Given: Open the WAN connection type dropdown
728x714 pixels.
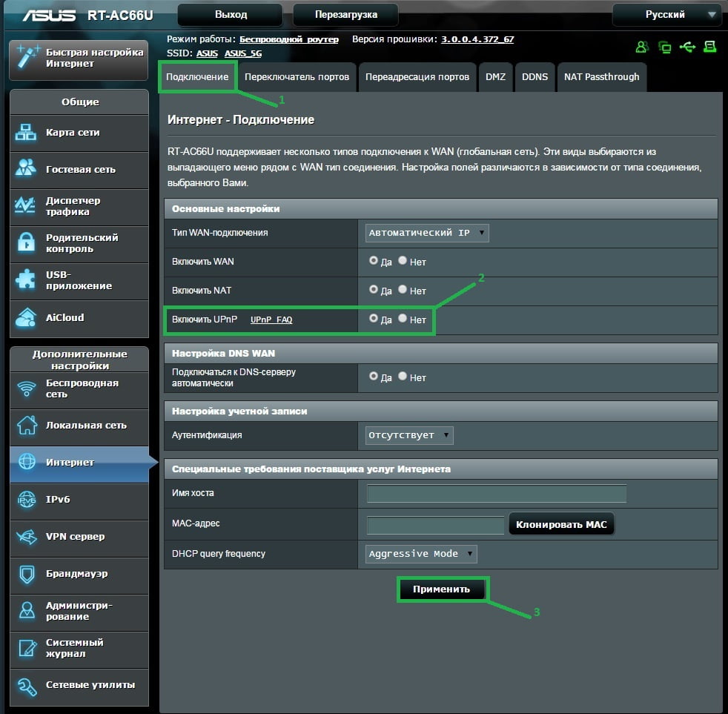Looking at the screenshot, I should (x=427, y=233).
